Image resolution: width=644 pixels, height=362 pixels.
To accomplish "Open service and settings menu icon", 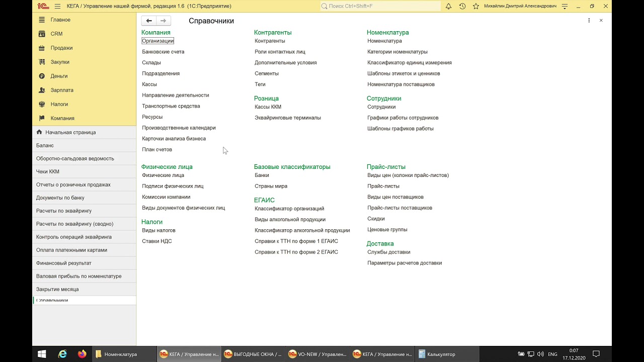I will coord(565,6).
